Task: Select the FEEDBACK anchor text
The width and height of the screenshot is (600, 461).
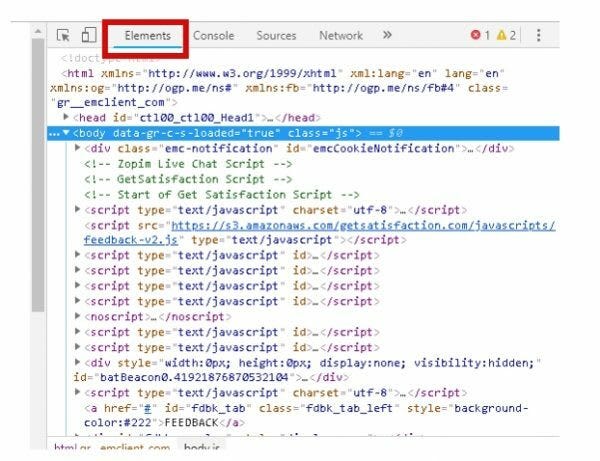Action: [x=191, y=423]
